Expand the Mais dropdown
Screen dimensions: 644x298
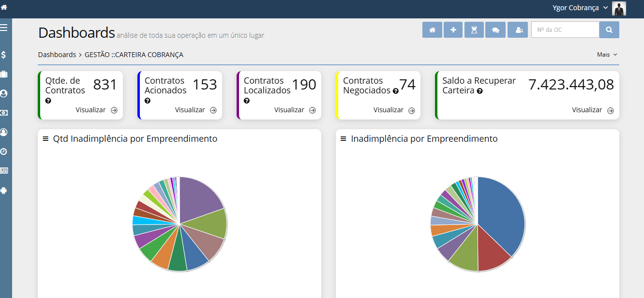tap(607, 55)
